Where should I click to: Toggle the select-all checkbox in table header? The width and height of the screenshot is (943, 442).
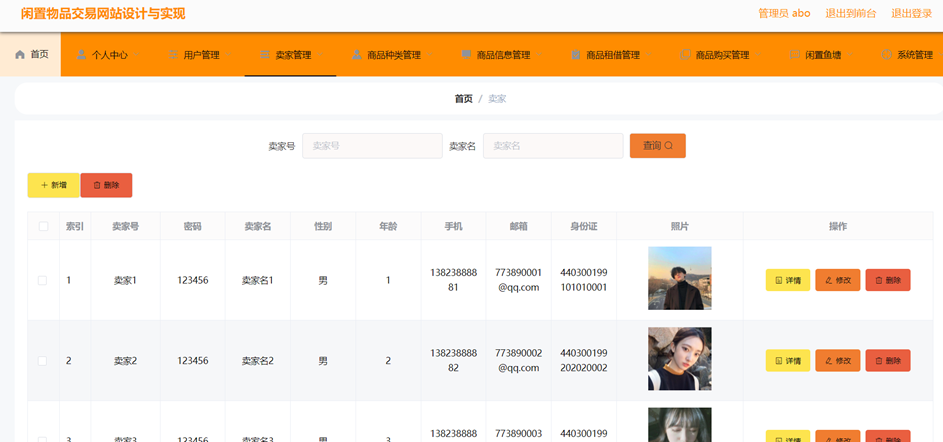pos(43,226)
